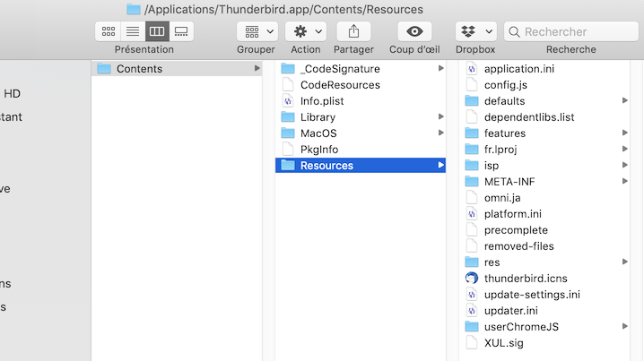The width and height of the screenshot is (644, 361).
Task: Click the application.ini file icon
Action: pyautogui.click(x=472, y=68)
